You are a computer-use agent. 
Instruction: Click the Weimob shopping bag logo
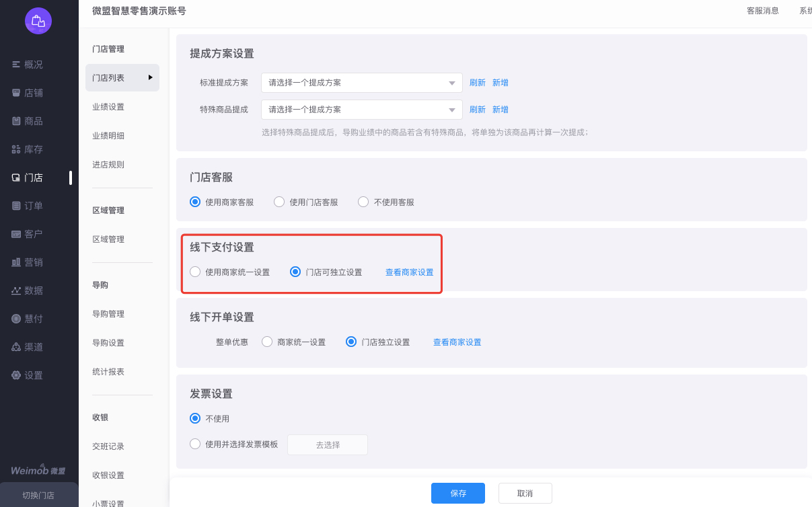coord(38,21)
